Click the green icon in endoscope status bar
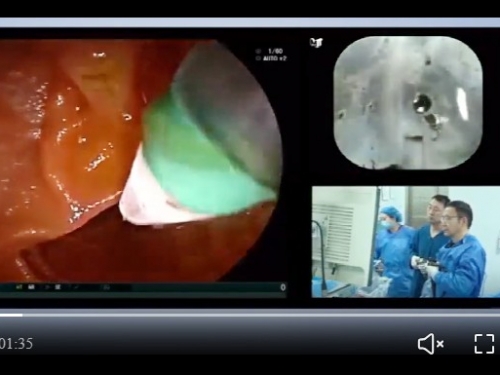 point(19,287)
